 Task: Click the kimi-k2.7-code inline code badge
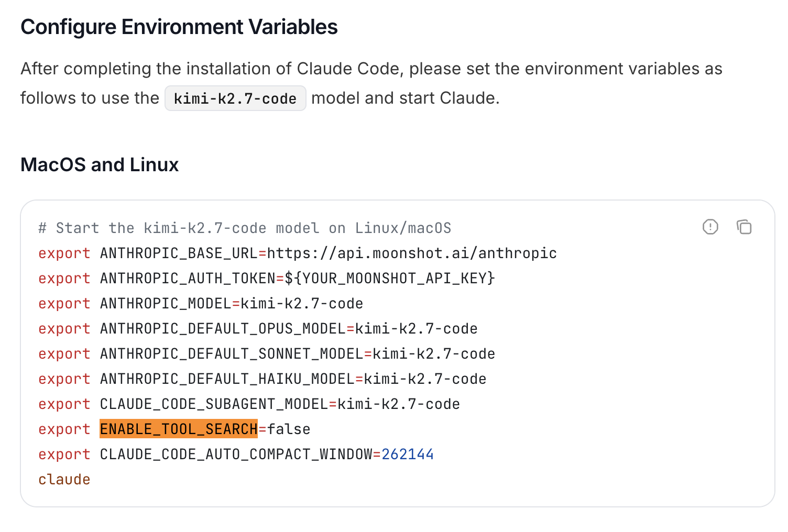point(235,98)
